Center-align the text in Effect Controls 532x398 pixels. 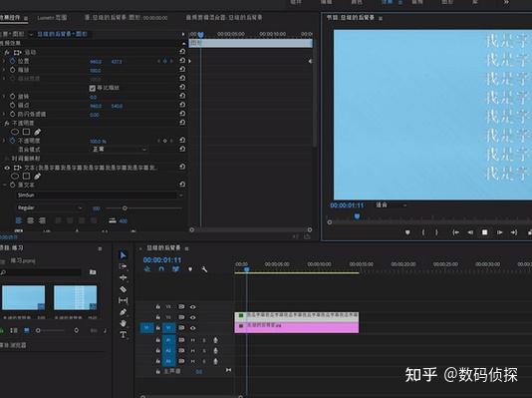[x=31, y=220]
